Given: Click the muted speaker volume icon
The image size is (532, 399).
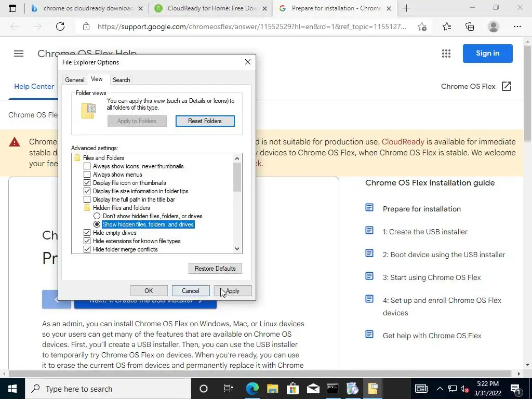Looking at the screenshot, I should pyautogui.click(x=464, y=389).
